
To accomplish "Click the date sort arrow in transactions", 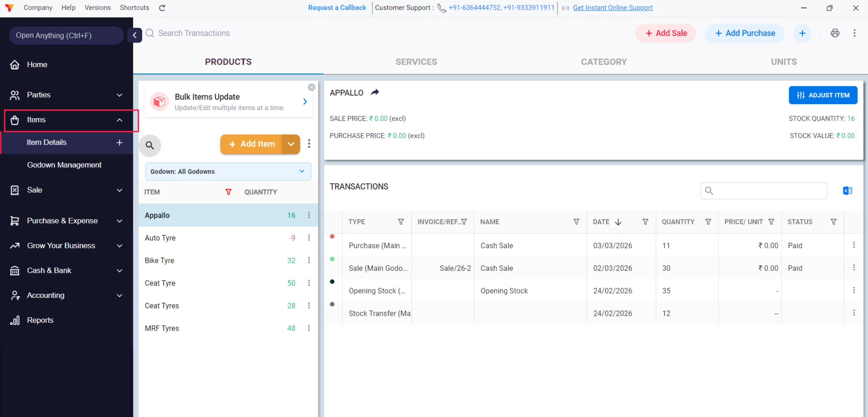I will pos(619,222).
